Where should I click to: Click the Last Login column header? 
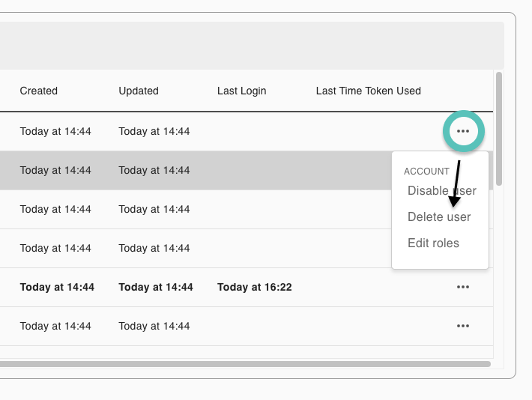pyautogui.click(x=241, y=91)
